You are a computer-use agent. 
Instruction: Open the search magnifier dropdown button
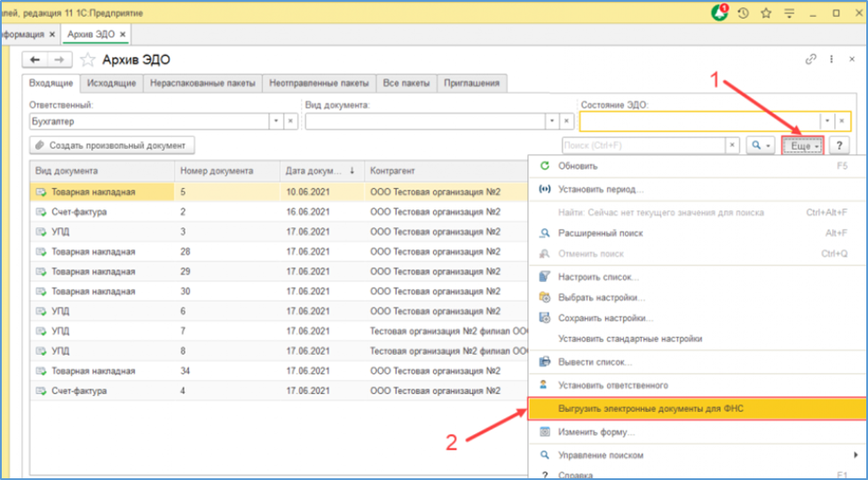point(761,146)
